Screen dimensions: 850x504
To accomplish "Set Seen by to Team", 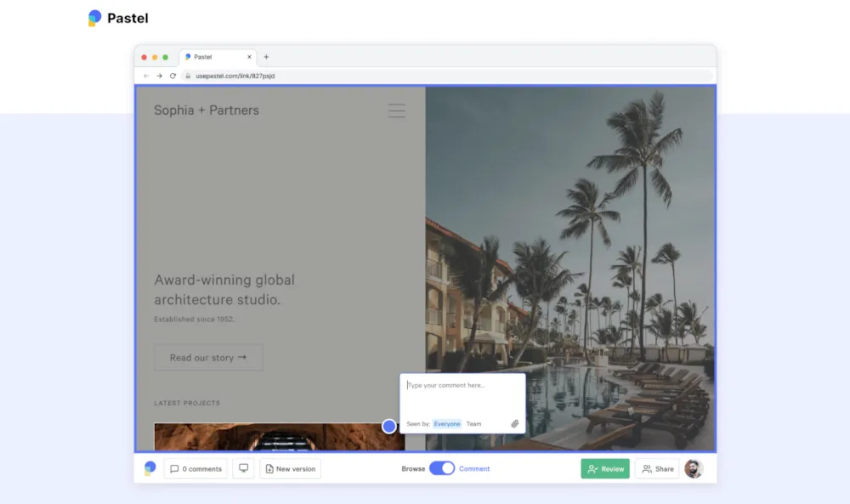I will point(473,423).
